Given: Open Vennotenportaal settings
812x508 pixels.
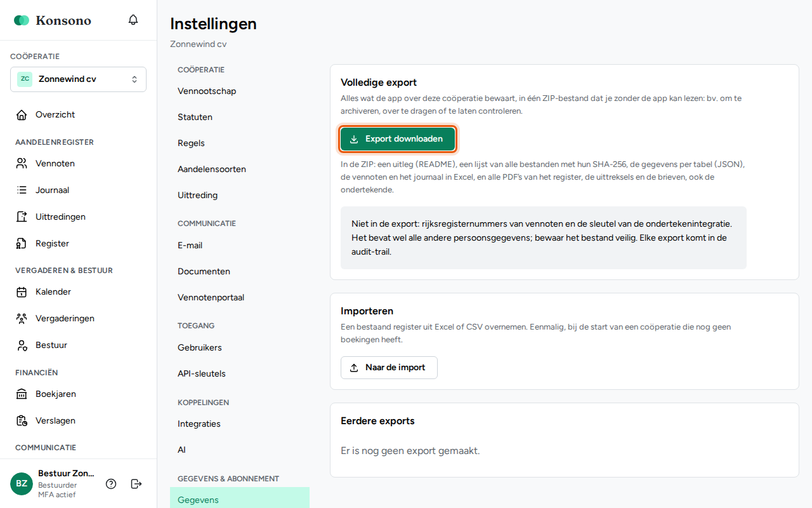Looking at the screenshot, I should click(x=240, y=298).
